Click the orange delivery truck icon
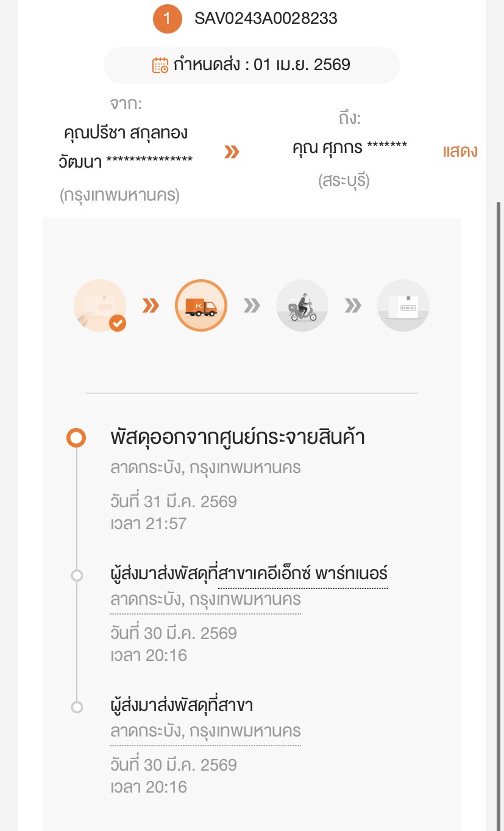This screenshot has height=831, width=504. click(201, 305)
